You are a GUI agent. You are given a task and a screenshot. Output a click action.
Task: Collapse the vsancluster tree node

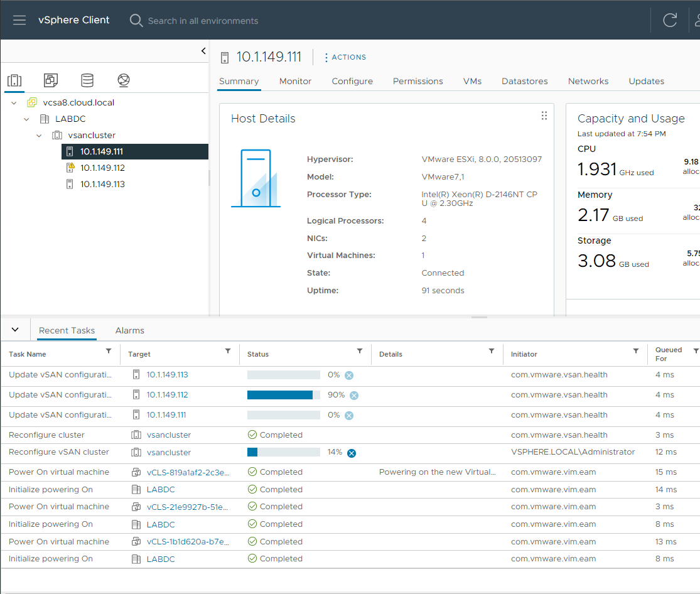tap(39, 134)
